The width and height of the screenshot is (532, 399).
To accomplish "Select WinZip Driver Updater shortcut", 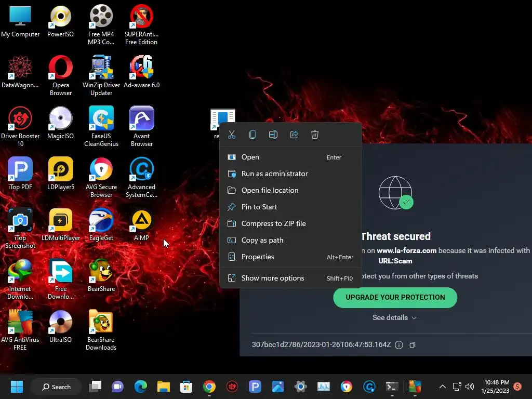I will point(101,76).
